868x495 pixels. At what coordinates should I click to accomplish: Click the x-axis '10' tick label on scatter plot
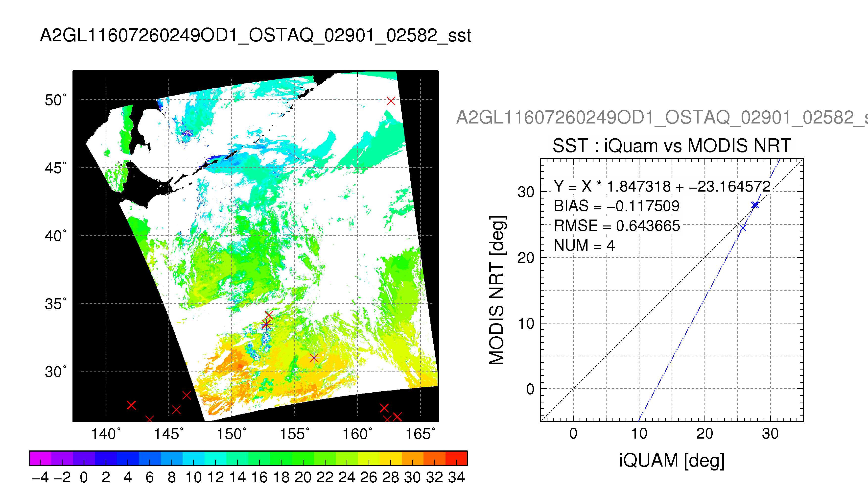tap(639, 434)
